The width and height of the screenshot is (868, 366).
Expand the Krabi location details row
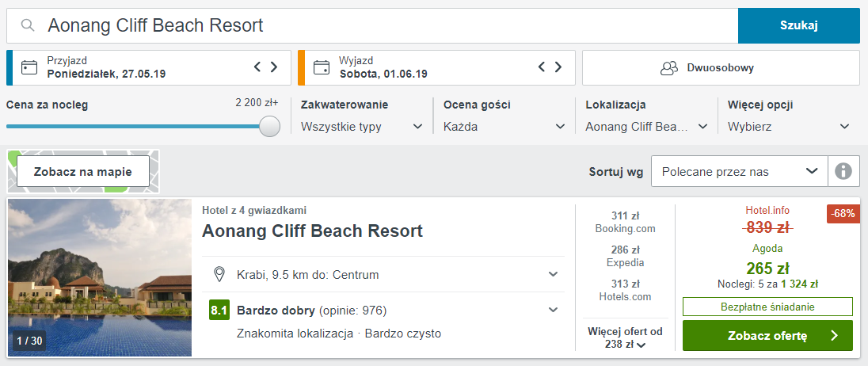(x=383, y=274)
